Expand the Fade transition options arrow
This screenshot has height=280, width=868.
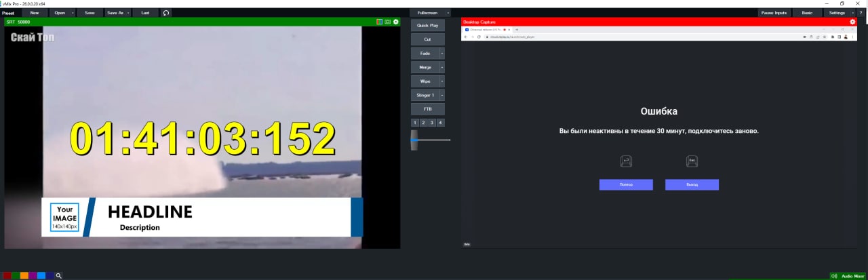442,53
